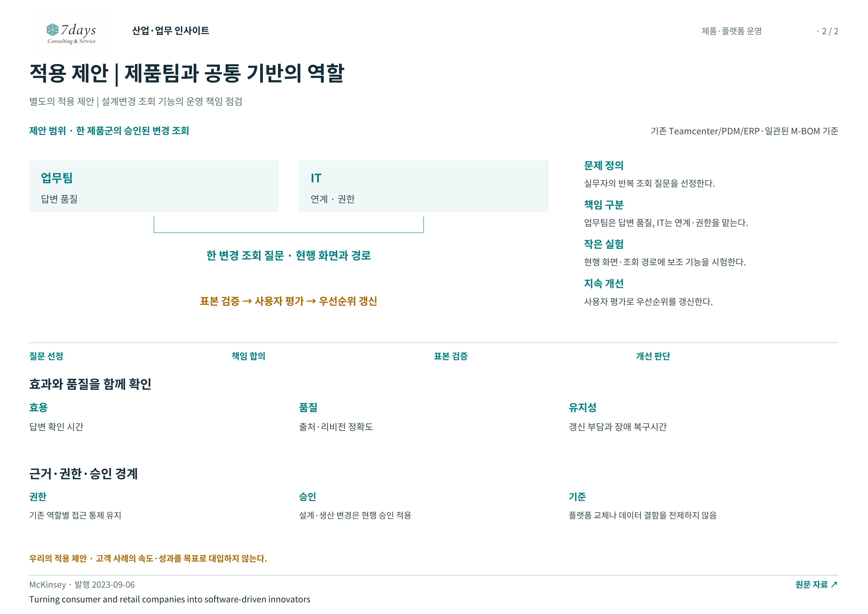Click 사용자 평가로 우선순위를 갱신한다.
The image size is (868, 614).
point(648,302)
